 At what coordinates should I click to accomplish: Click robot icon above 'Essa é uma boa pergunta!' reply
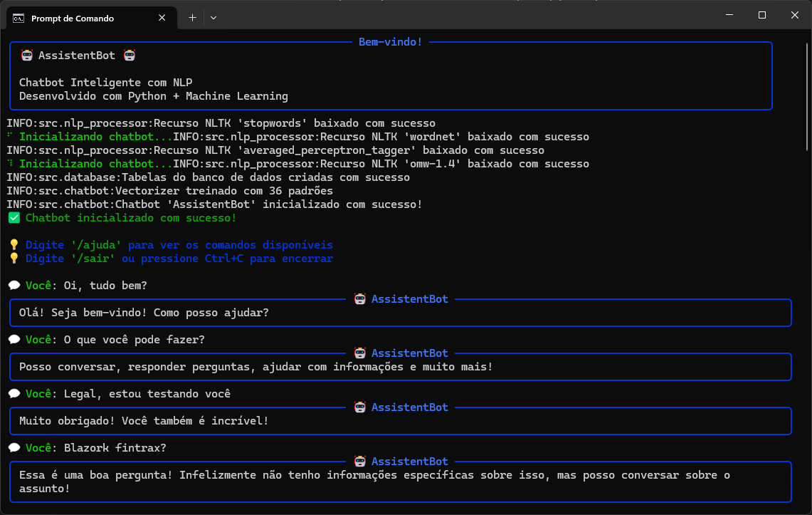(360, 461)
